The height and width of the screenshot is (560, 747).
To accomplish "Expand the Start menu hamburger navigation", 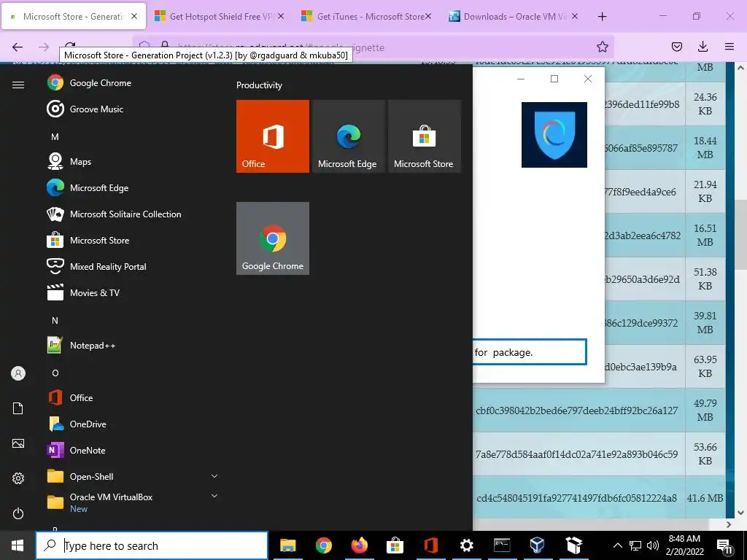I will (18, 85).
